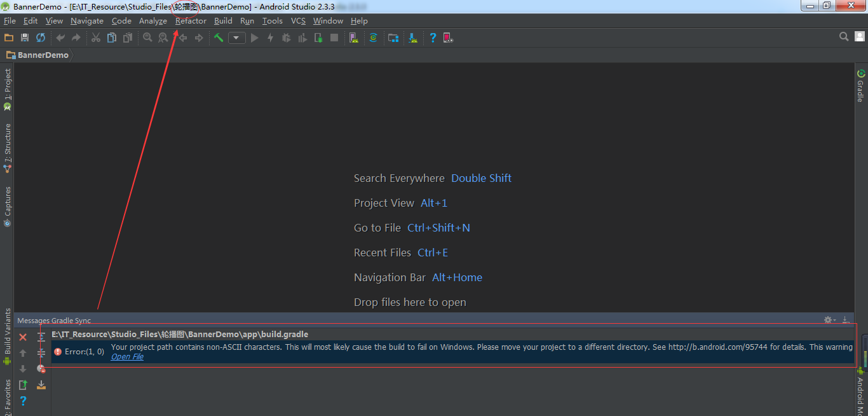Click the Export to Text File icon
Screen dimensions: 868x416
pyautogui.click(x=23, y=385)
